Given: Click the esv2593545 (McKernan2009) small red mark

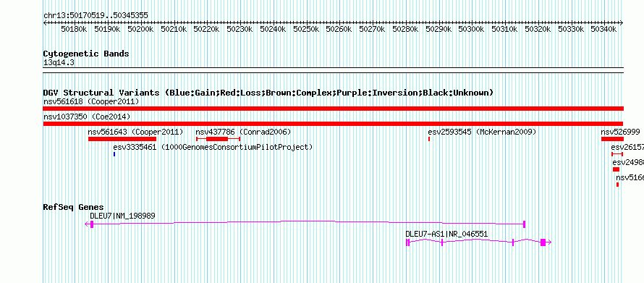Looking at the screenshot, I should (429, 139).
